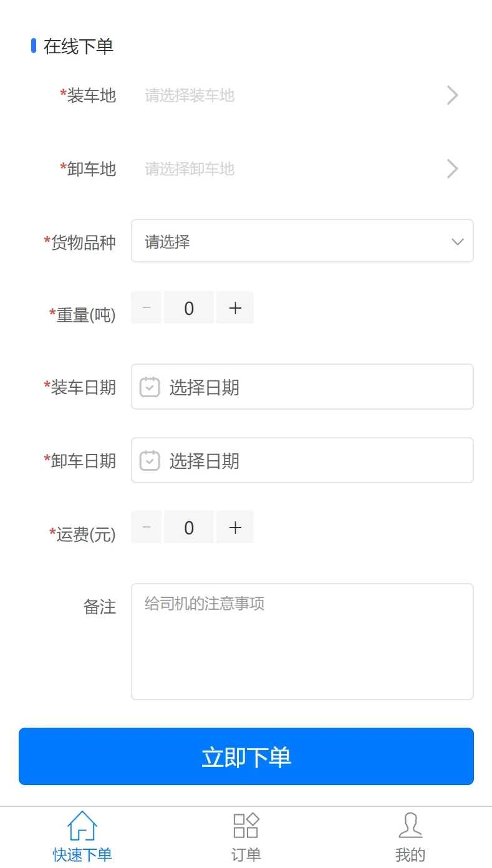Tap the grid icon for 订单
This screenshot has height=868, width=492.
(246, 824)
